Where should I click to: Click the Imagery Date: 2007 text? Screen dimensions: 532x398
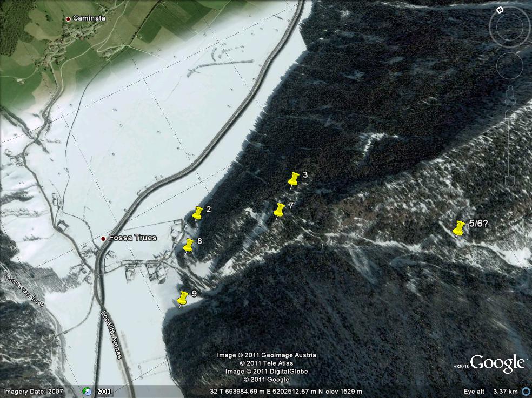pos(34,392)
